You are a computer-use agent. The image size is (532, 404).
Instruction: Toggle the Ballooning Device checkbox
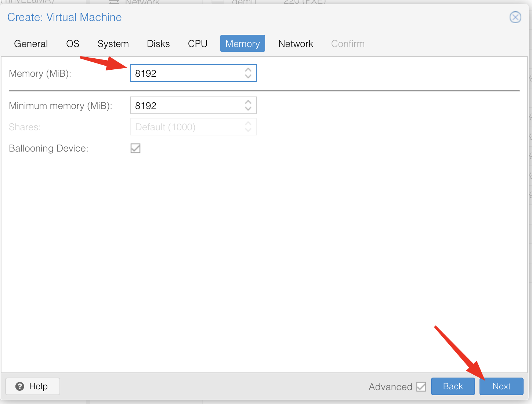coord(135,148)
